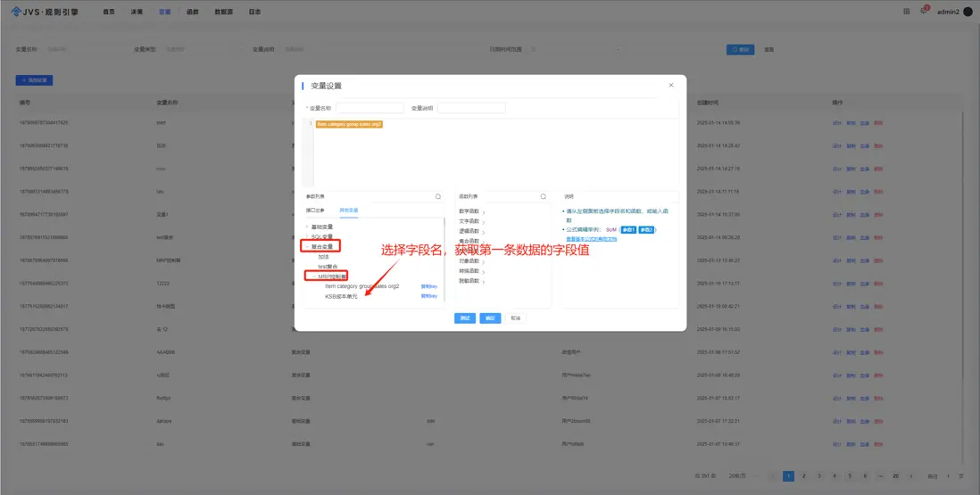Select field Item category group sales org2 in tree
The width and height of the screenshot is (980, 495).
[x=361, y=286]
